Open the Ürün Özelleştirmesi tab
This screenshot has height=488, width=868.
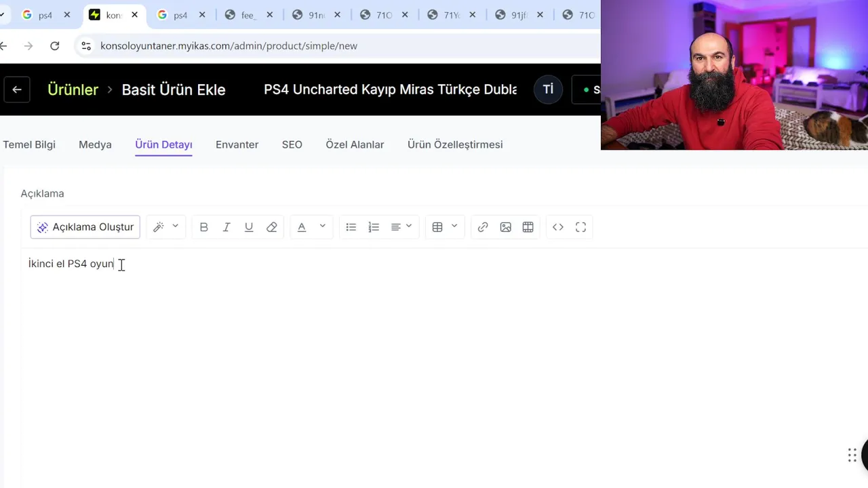pos(455,144)
